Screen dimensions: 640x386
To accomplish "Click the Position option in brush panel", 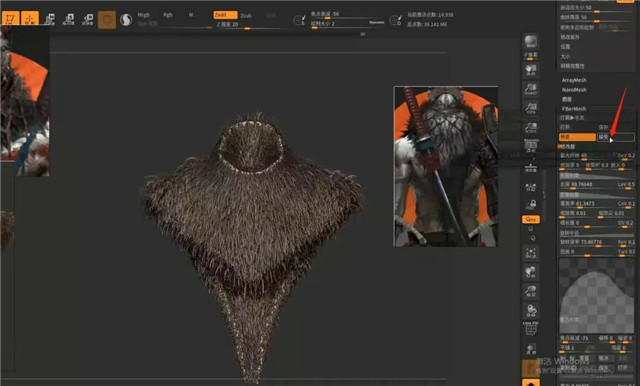I will pyautogui.click(x=565, y=47).
